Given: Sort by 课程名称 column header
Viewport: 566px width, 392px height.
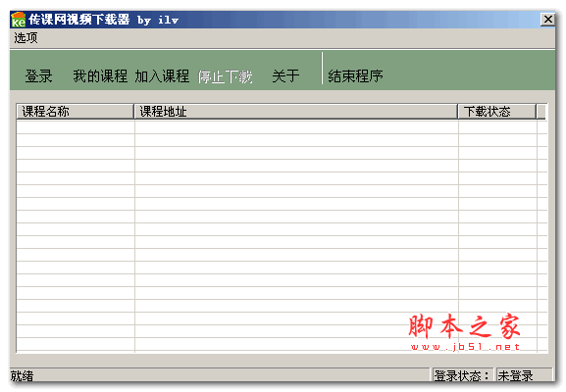Looking at the screenshot, I should click(x=76, y=112).
